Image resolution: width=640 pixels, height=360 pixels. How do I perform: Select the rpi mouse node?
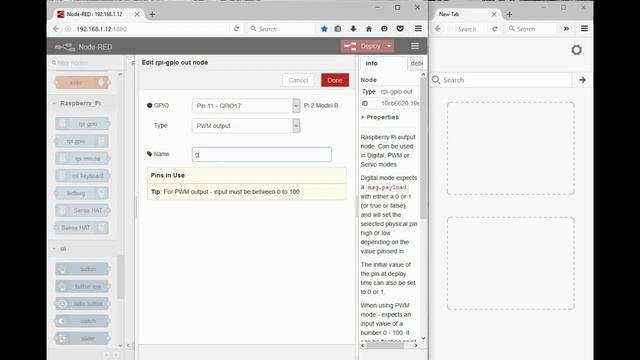tap(82, 158)
